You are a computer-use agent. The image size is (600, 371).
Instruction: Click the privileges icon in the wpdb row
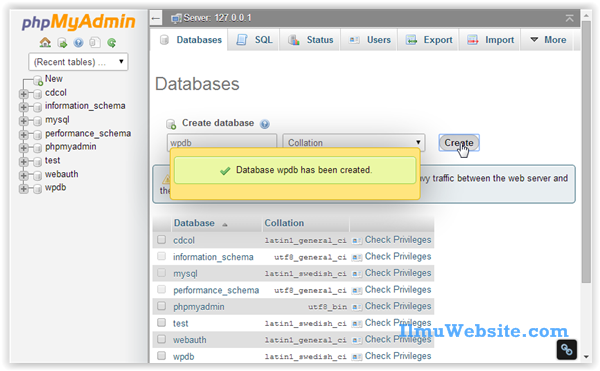click(x=357, y=357)
